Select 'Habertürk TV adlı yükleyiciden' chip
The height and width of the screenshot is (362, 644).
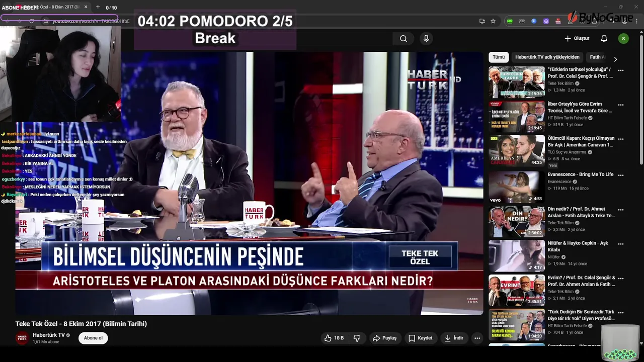(547, 57)
